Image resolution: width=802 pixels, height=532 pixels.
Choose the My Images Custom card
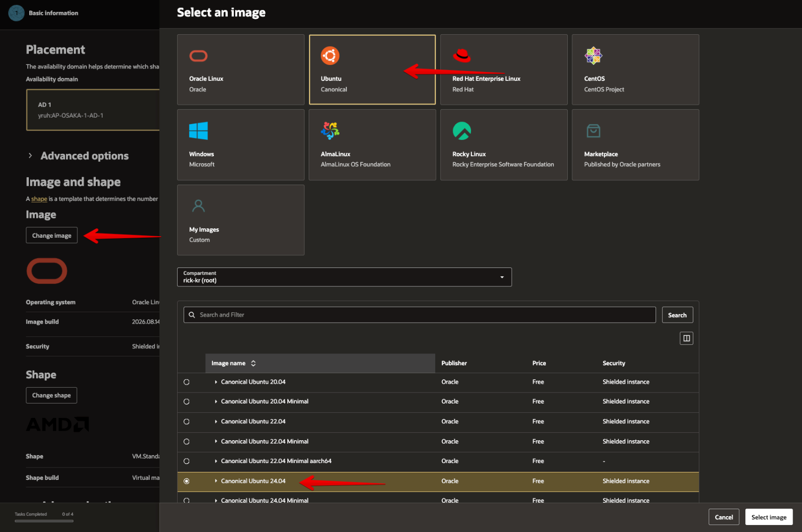(241, 220)
